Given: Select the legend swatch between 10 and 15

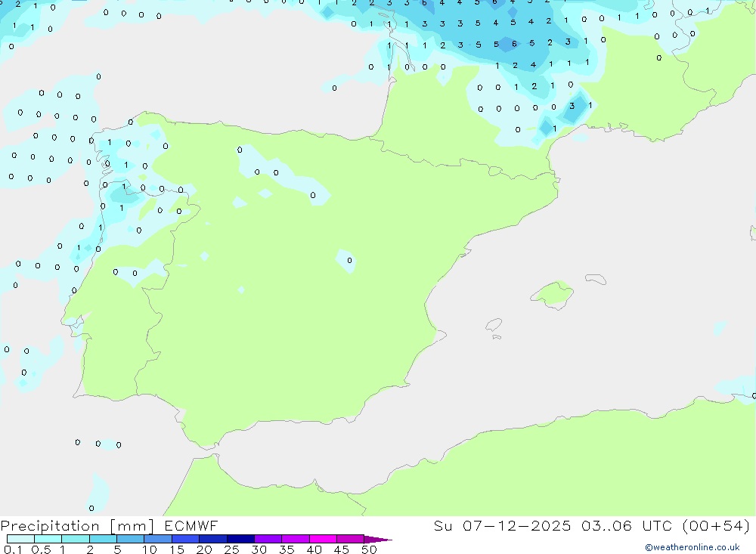Looking at the screenshot, I should 158,539.
